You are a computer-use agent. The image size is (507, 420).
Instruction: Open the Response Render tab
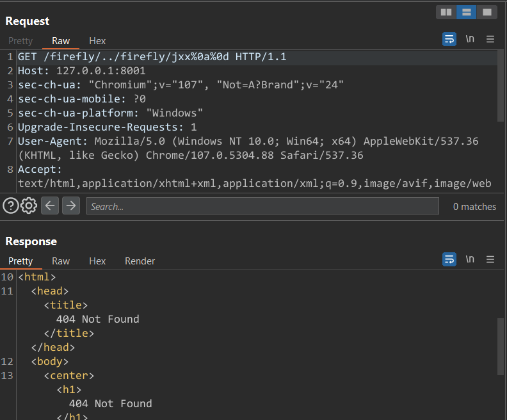140,261
